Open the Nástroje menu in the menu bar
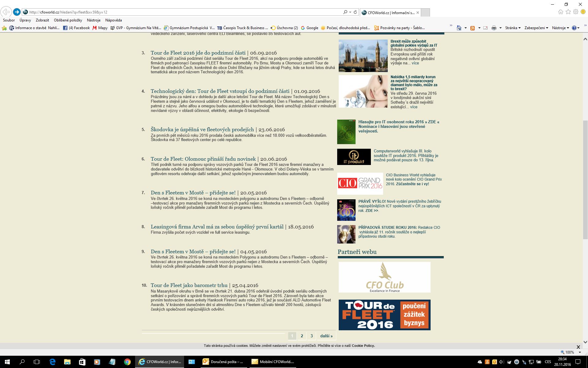This screenshot has height=368, width=588. [x=94, y=20]
